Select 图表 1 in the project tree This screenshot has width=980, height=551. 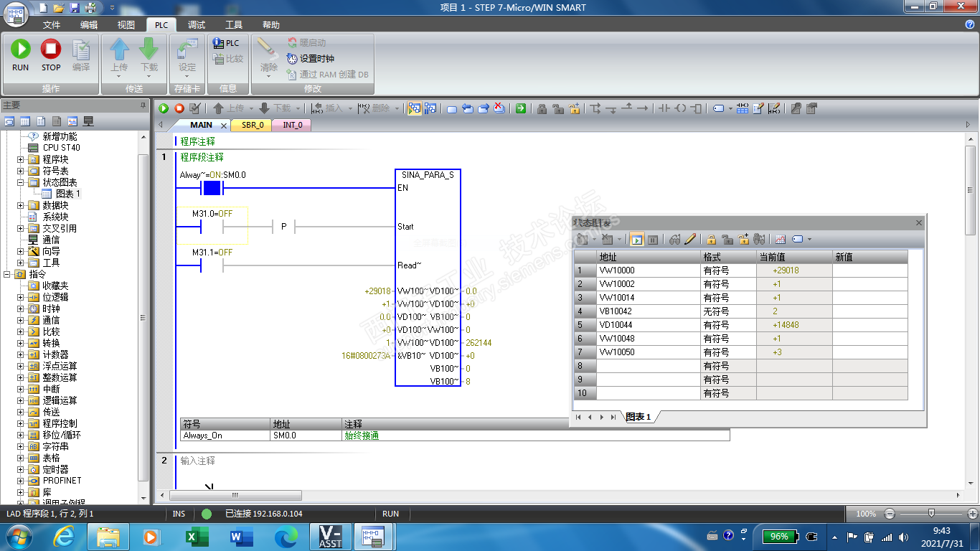[x=68, y=194]
